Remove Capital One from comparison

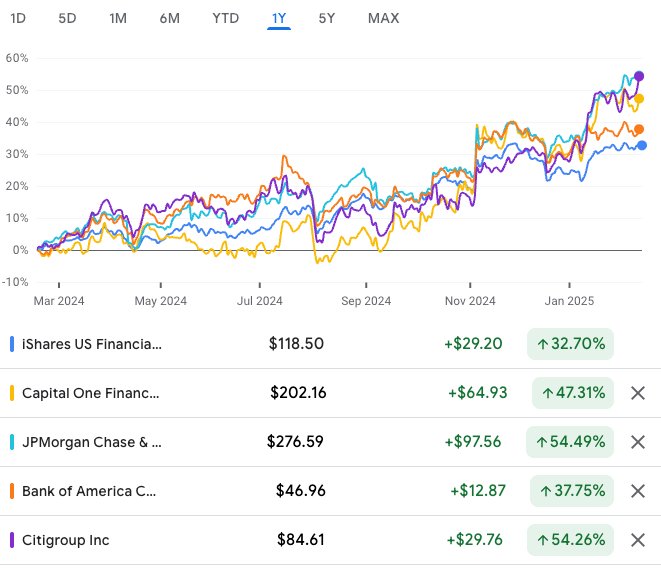pos(638,393)
